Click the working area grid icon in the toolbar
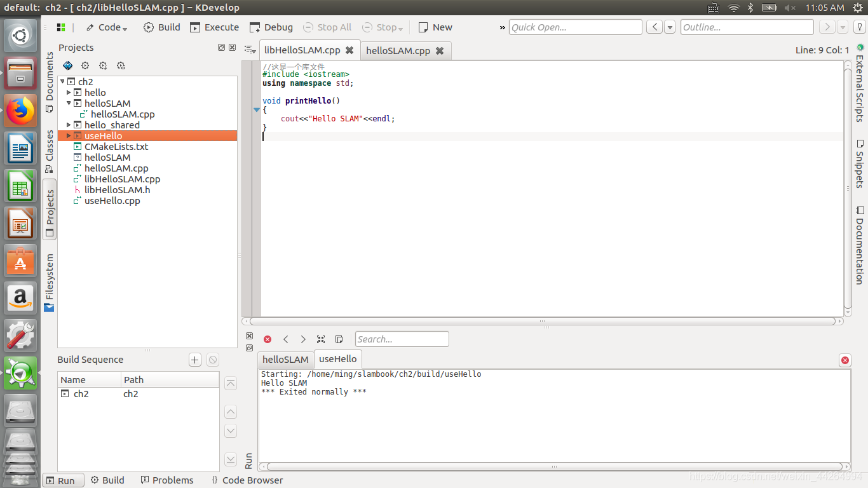 [x=61, y=27]
